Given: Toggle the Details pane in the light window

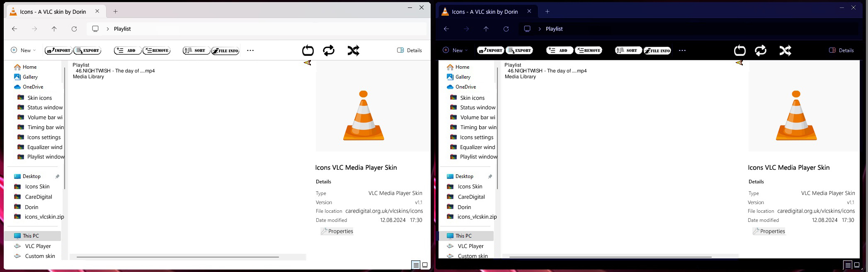Looking at the screenshot, I should (x=410, y=51).
